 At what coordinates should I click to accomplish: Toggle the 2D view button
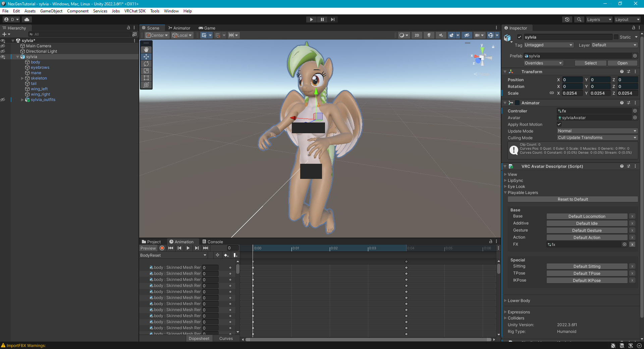417,35
